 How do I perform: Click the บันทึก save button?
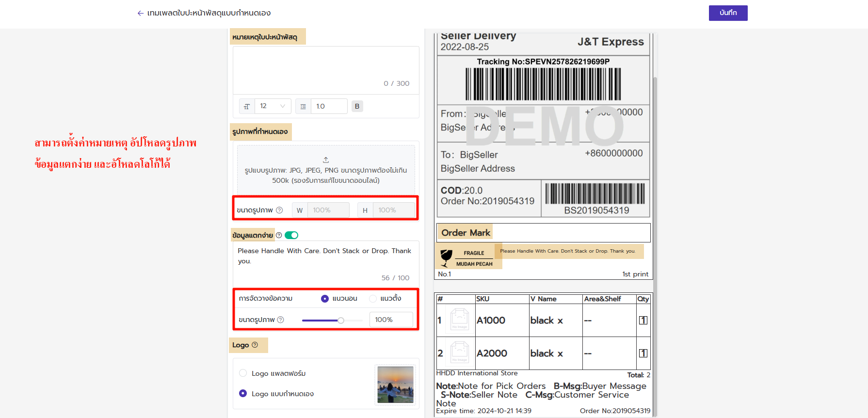(728, 13)
